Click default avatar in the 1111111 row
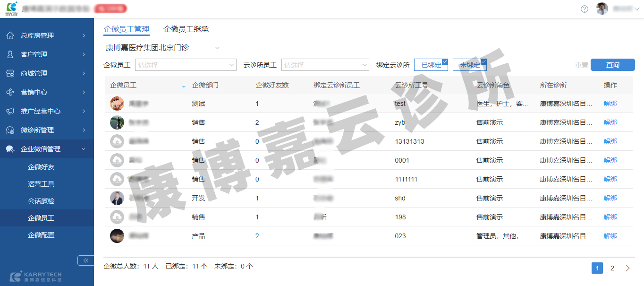The height and width of the screenshot is (286, 644). pyautogui.click(x=117, y=179)
